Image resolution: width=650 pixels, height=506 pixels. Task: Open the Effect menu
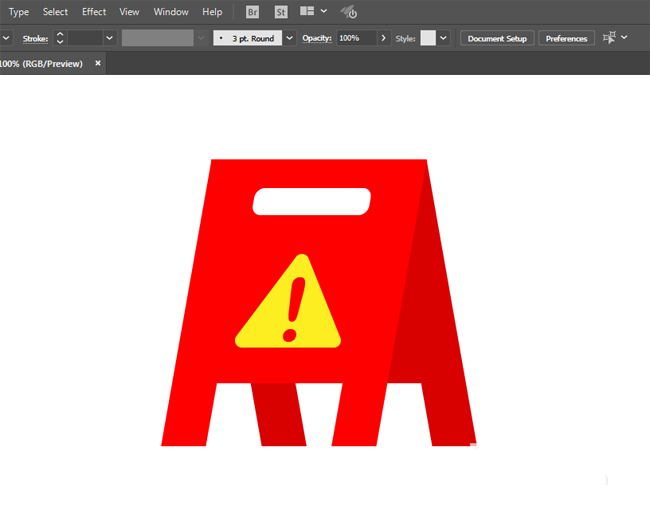94,12
